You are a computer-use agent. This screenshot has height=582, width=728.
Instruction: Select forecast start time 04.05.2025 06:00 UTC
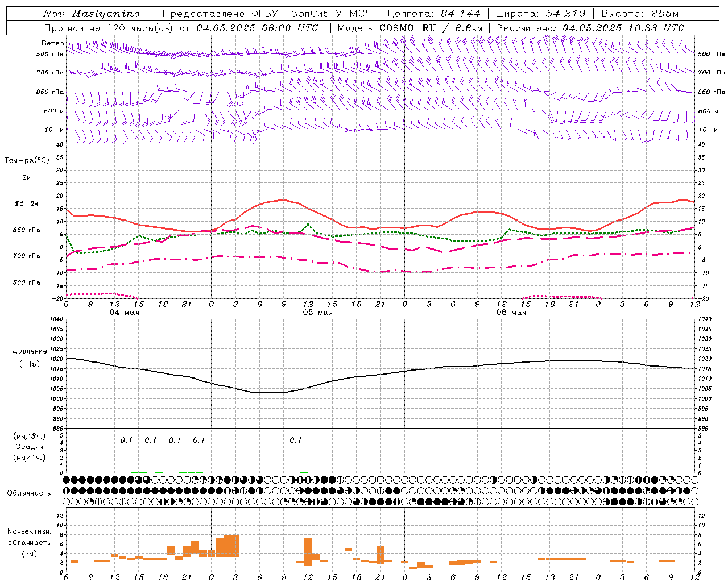pos(257,28)
